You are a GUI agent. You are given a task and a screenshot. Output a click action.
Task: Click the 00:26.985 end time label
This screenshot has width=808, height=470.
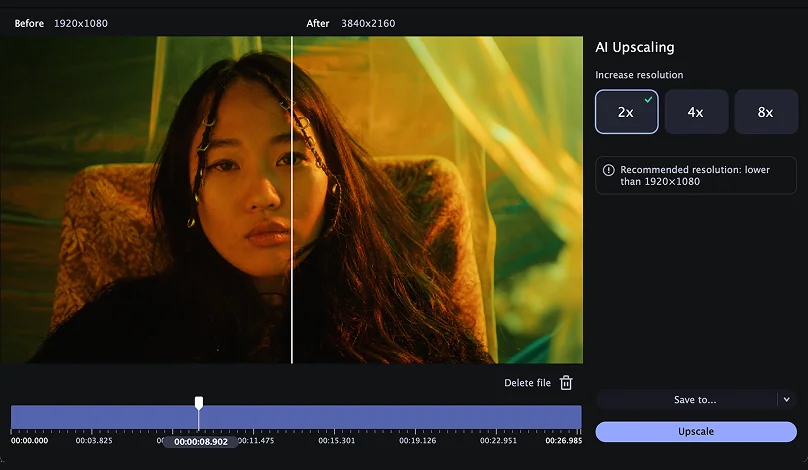pyautogui.click(x=564, y=441)
